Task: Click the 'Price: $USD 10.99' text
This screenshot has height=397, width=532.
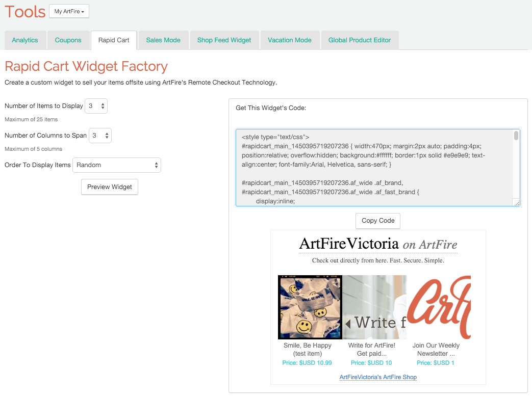Action: (307, 363)
